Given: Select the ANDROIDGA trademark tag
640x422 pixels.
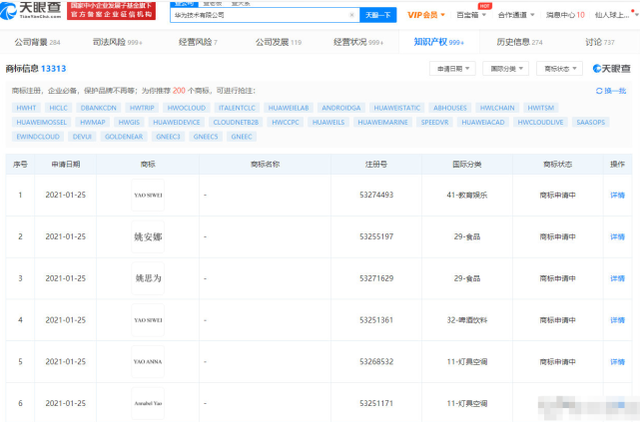Looking at the screenshot, I should coord(341,108).
